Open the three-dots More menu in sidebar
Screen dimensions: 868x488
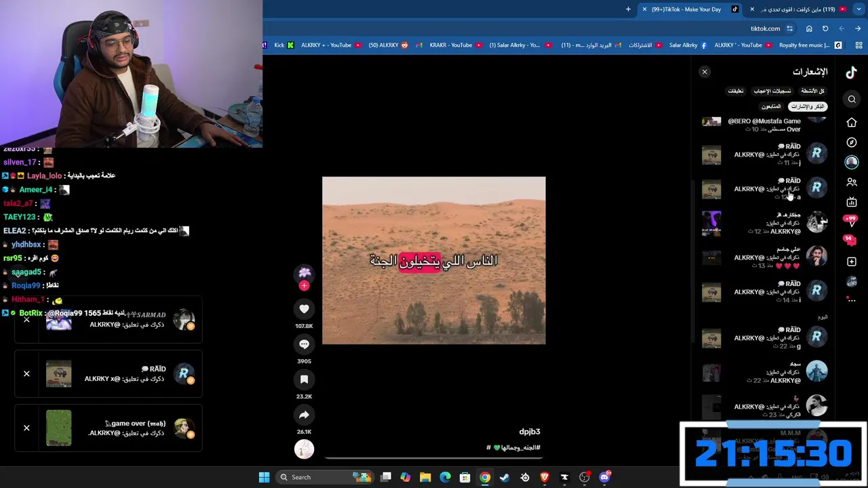tap(852, 299)
